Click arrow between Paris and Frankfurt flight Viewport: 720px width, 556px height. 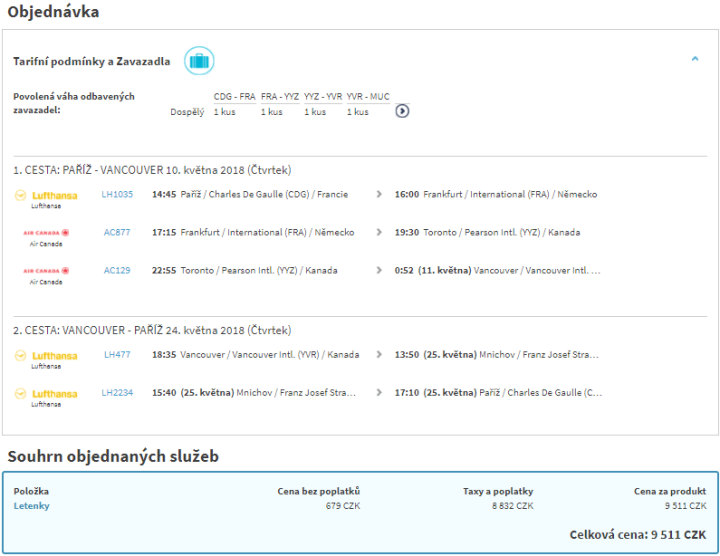pyautogui.click(x=378, y=194)
